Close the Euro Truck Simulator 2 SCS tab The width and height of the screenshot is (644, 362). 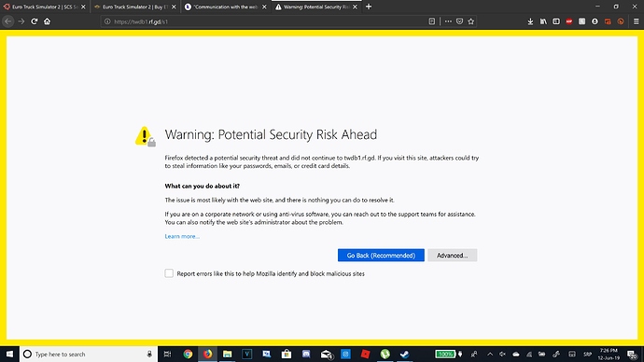(x=83, y=7)
